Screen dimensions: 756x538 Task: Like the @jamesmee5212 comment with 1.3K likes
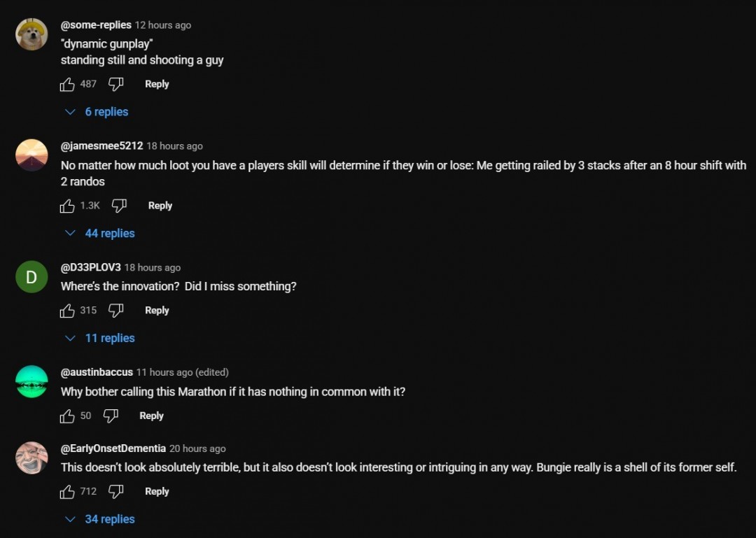pos(67,206)
